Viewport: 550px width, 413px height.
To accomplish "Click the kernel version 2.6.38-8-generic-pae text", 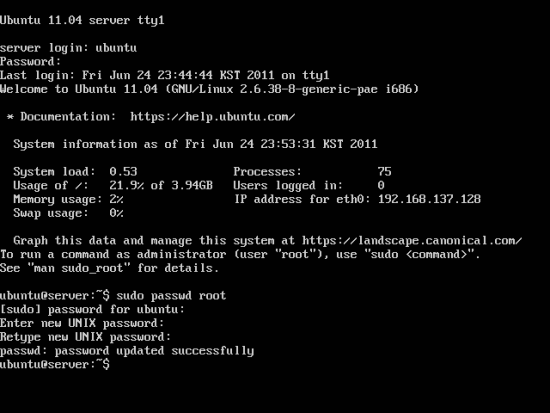I will (309, 89).
